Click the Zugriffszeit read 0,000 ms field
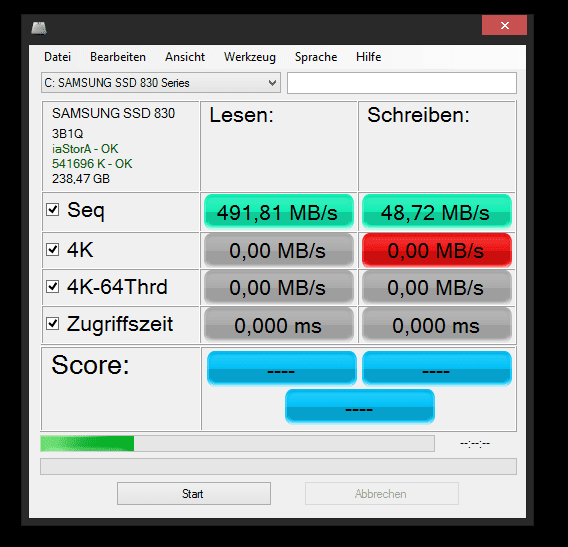 279,325
